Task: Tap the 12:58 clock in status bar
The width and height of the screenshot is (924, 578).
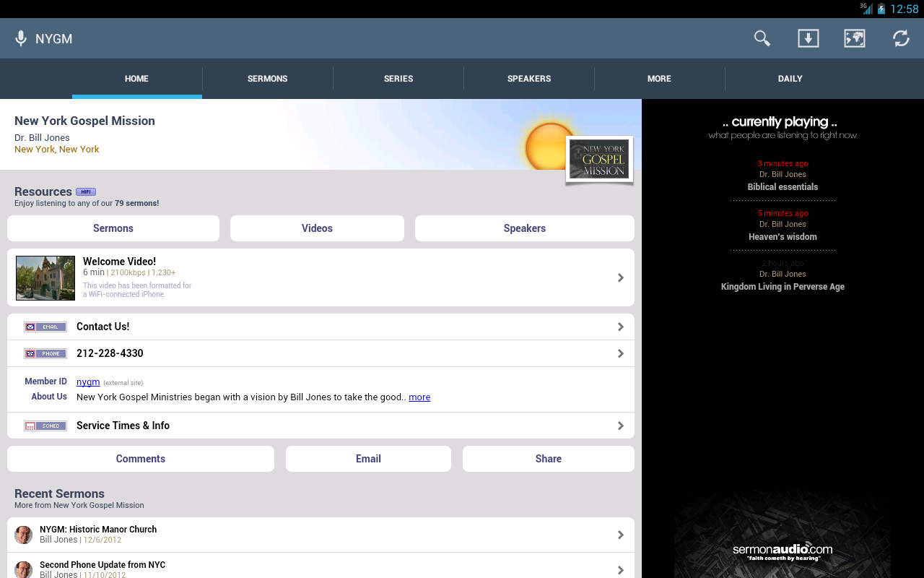Action: [904, 9]
